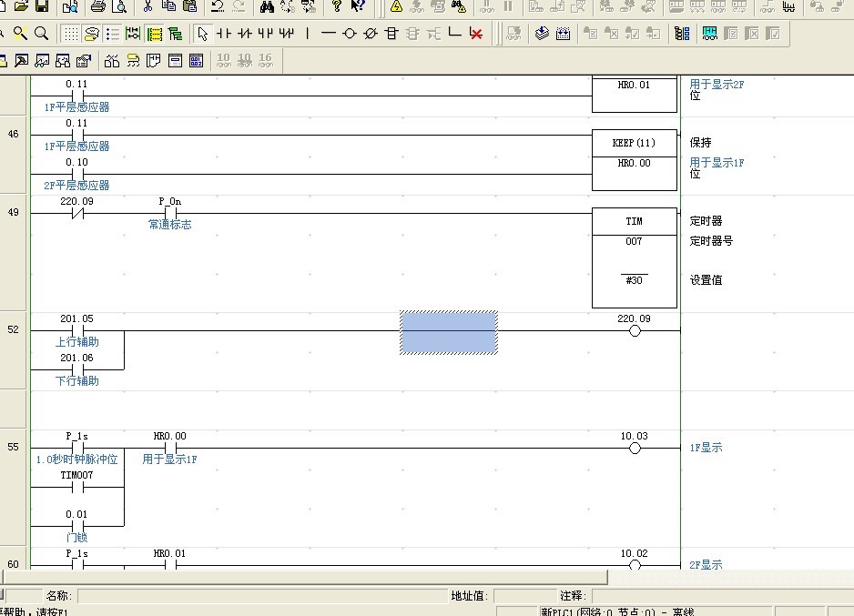Select the new coil tool
Image resolution: width=854 pixels, height=616 pixels.
(350, 34)
